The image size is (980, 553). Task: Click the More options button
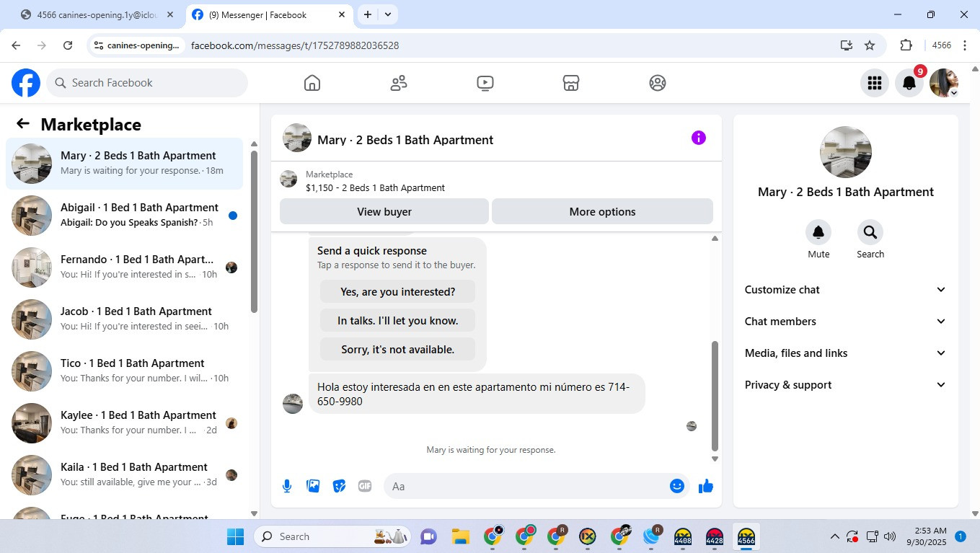click(x=602, y=212)
